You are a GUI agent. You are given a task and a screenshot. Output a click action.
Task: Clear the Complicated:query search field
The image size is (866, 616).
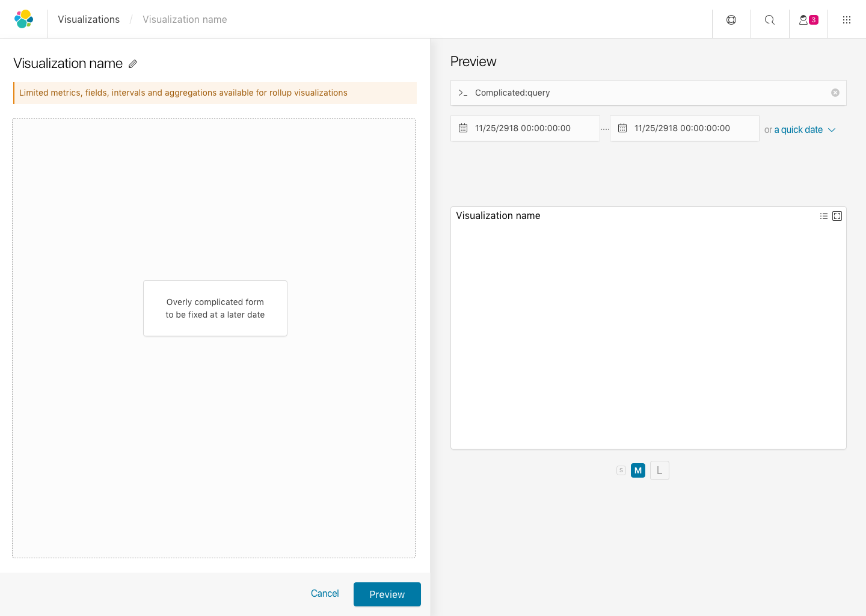(x=835, y=93)
